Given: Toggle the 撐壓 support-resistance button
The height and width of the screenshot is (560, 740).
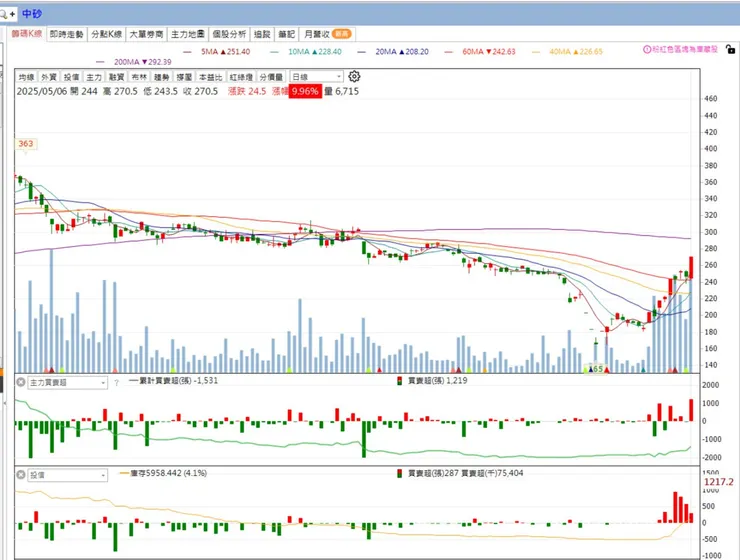Looking at the screenshot, I should click(x=184, y=77).
